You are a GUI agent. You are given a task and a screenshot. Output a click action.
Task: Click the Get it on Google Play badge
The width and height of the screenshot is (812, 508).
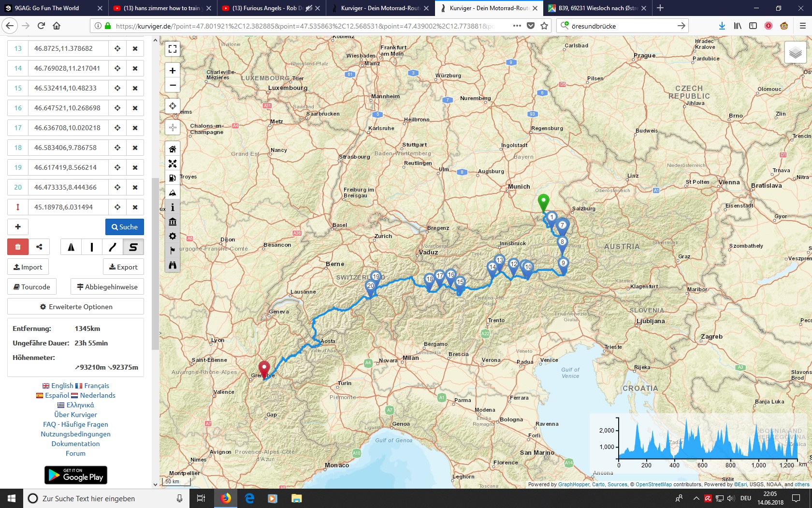coord(76,475)
